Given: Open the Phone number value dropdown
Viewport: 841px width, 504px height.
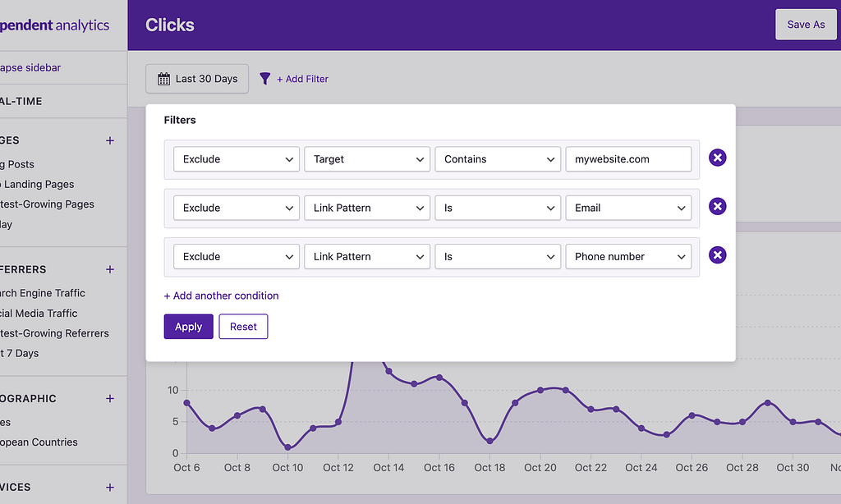Looking at the screenshot, I should 627,256.
